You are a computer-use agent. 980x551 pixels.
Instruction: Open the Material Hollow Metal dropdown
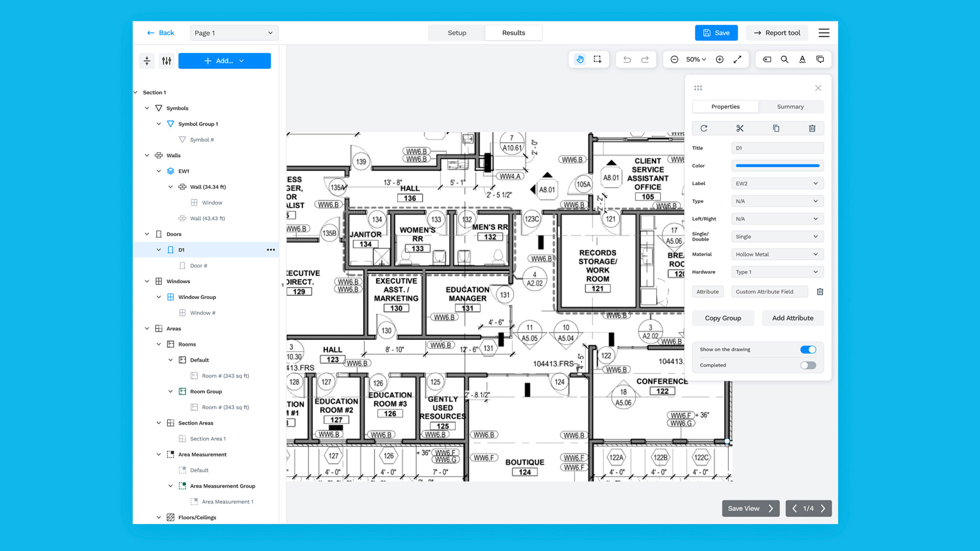coord(777,254)
